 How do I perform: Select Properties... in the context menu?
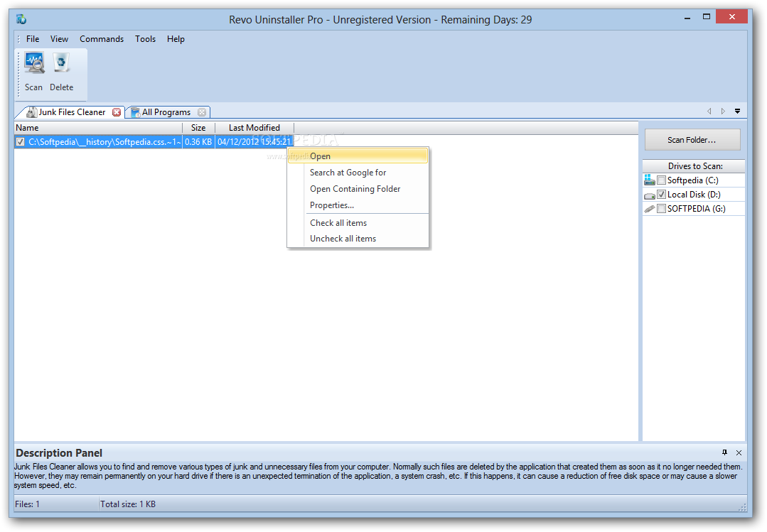point(358,205)
